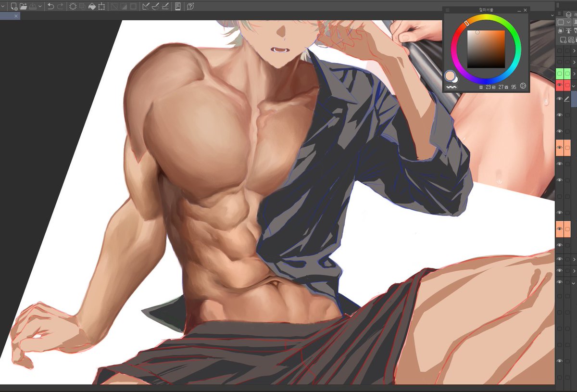Click the Clear (dotted circle) icon

(73, 6)
